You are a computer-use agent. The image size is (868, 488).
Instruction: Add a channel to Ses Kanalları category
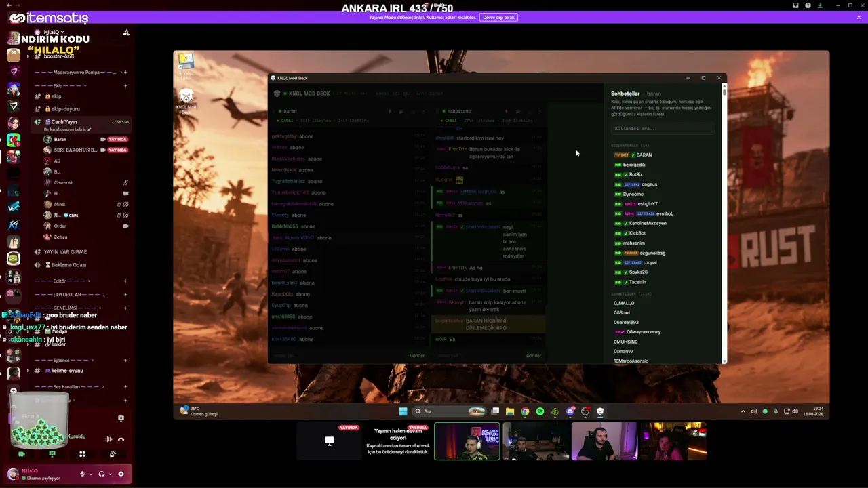125,387
